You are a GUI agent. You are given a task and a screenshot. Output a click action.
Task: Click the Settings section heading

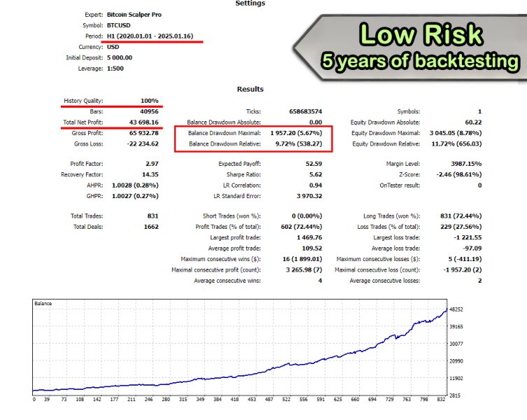[x=250, y=3]
